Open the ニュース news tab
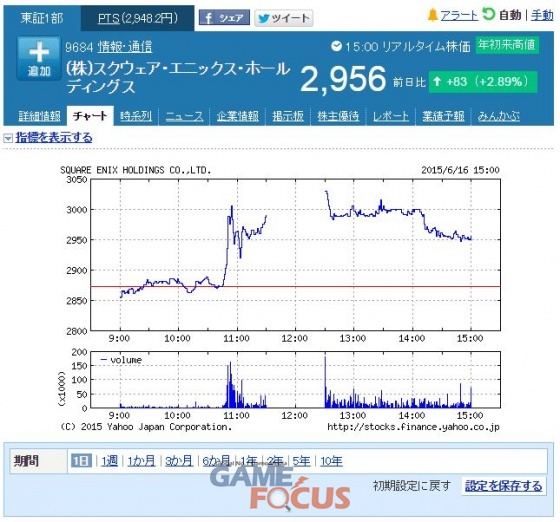 tap(184, 116)
